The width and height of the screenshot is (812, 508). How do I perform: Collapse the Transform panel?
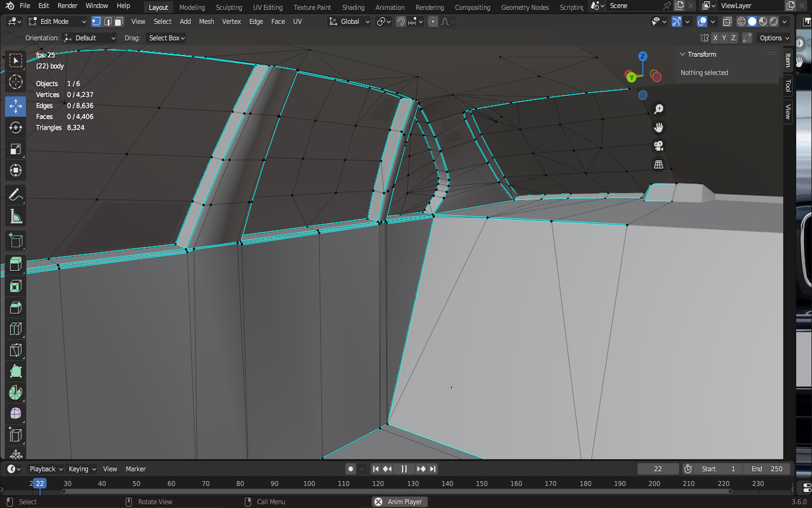pos(682,54)
